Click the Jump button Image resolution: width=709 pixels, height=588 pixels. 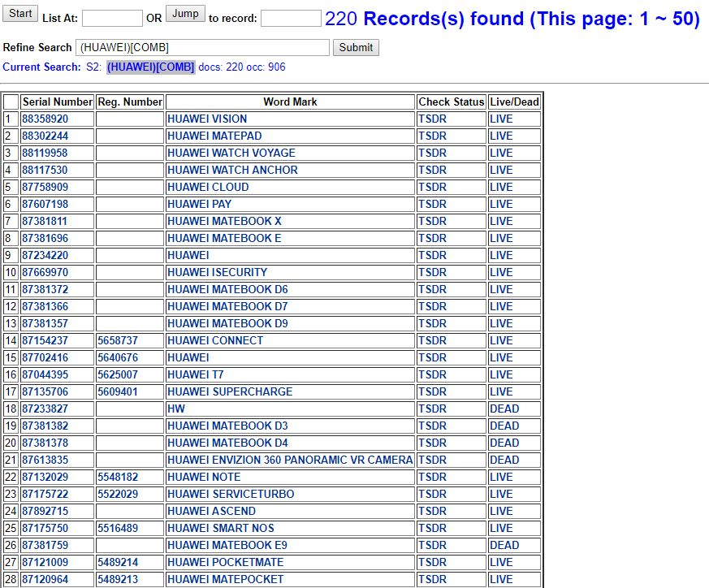pyautogui.click(x=185, y=14)
